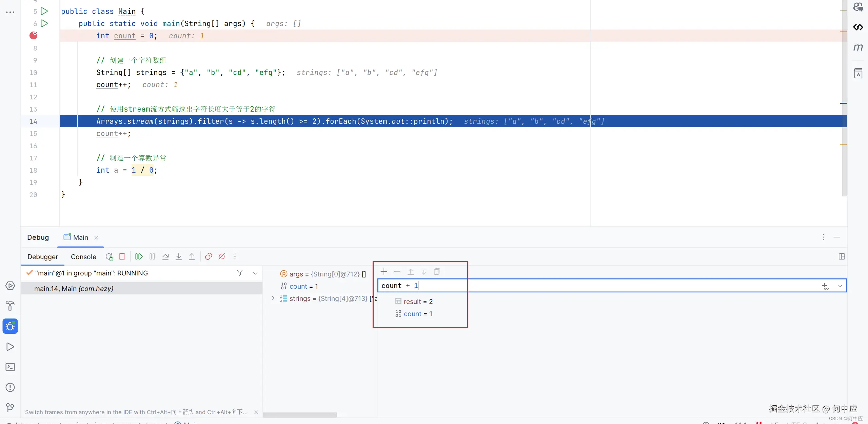Toggle Mute Breakpoints
This screenshot has height=424, width=868.
coord(222,257)
